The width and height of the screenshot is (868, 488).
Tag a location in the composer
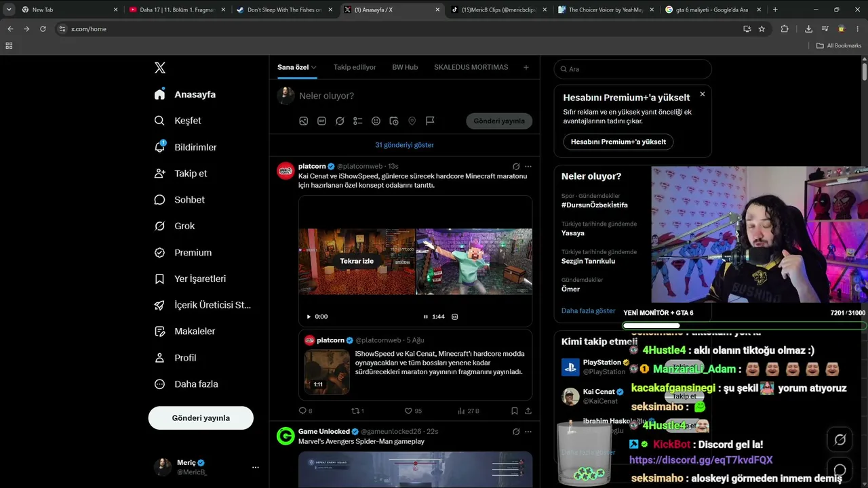(412, 121)
